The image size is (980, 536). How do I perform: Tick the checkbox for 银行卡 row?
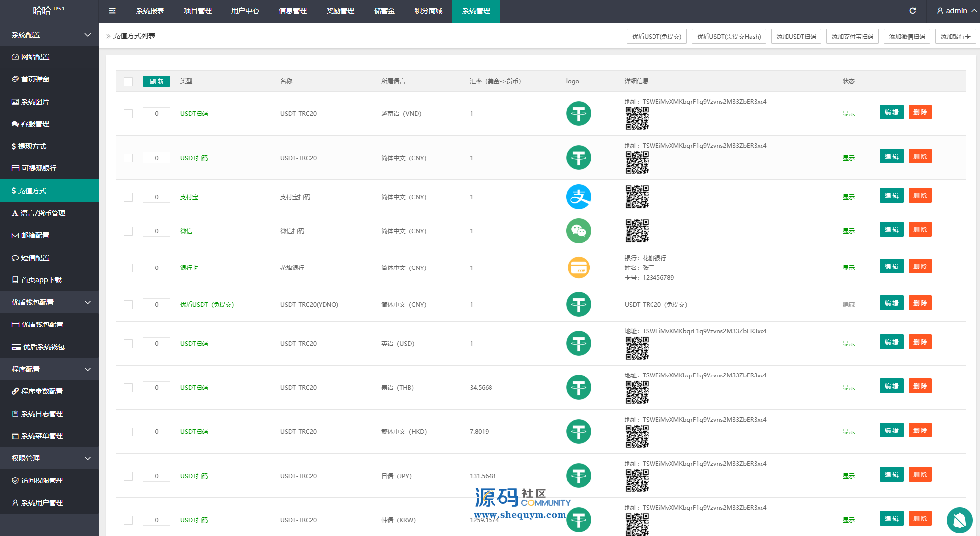128,268
